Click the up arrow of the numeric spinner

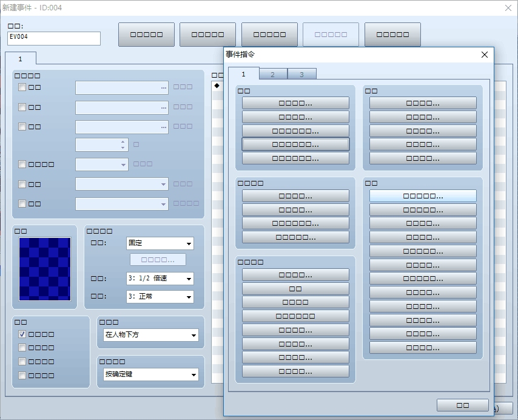pyautogui.click(x=123, y=142)
